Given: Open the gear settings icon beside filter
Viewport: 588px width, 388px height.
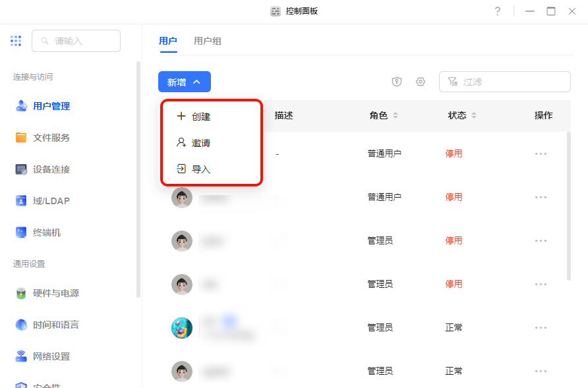Looking at the screenshot, I should (421, 82).
